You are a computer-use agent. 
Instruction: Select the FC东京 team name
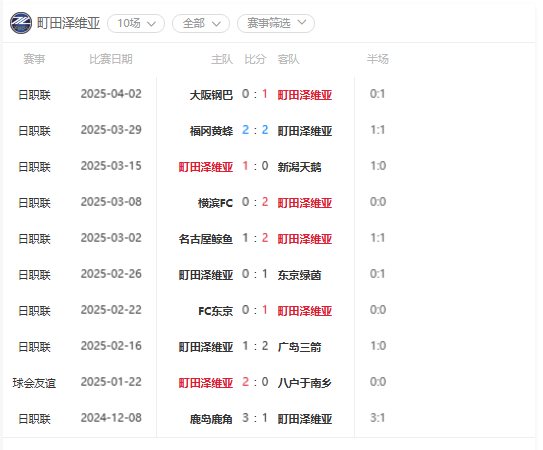tap(215, 311)
